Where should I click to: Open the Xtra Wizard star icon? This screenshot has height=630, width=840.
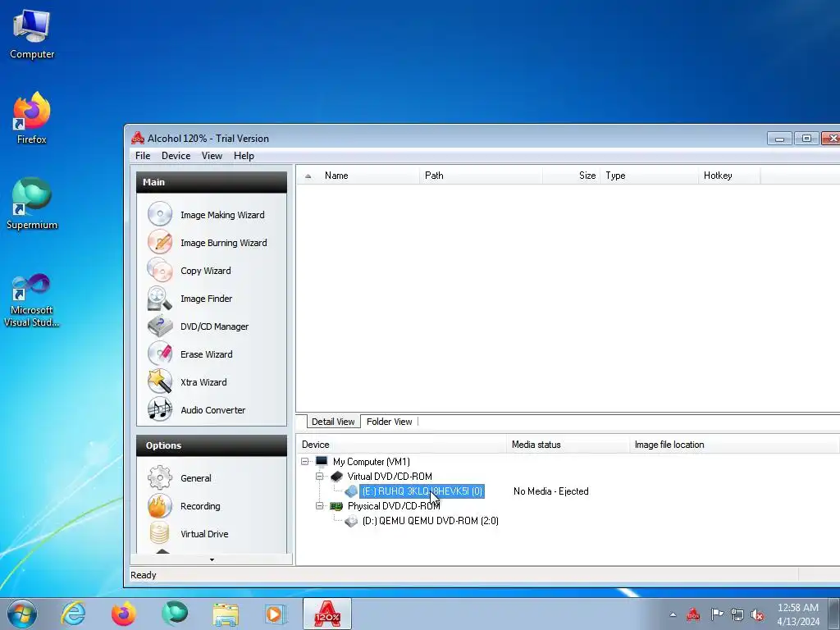pyautogui.click(x=160, y=382)
